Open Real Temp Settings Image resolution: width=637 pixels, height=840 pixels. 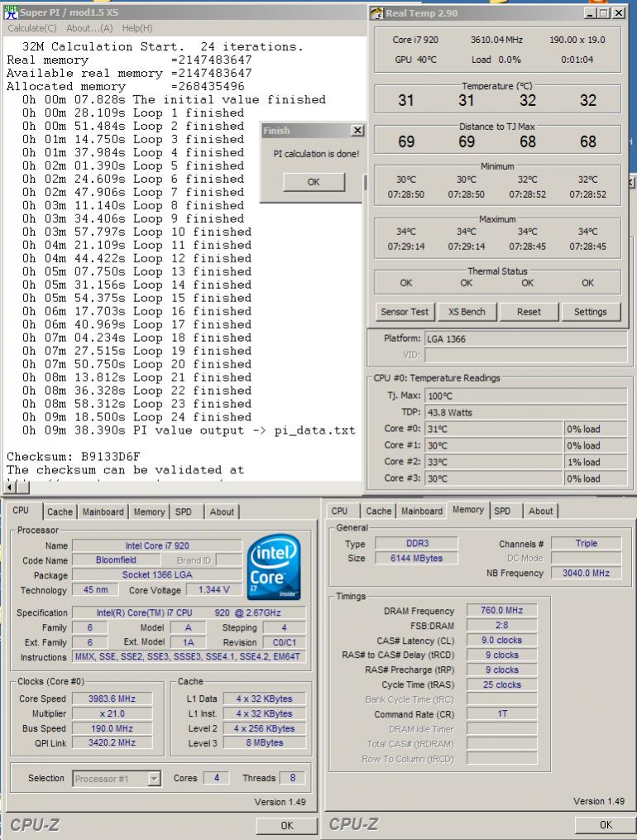pyautogui.click(x=591, y=312)
